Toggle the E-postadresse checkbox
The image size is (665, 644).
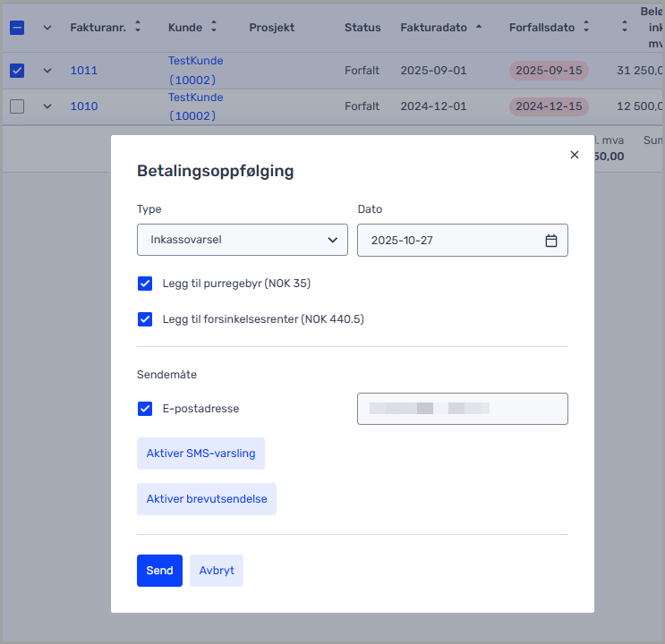[x=145, y=409]
